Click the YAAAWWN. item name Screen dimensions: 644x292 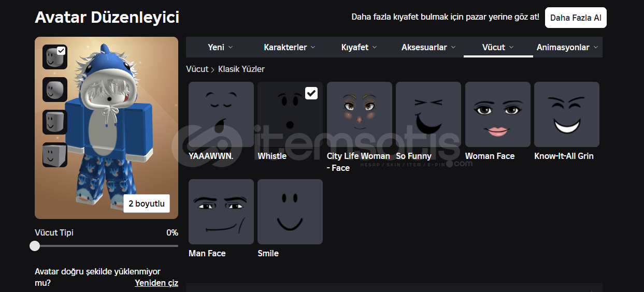coord(211,156)
